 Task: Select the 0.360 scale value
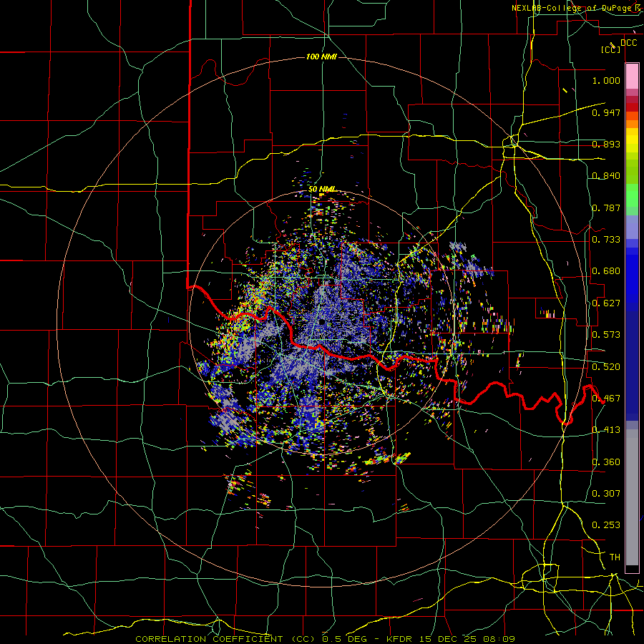tap(606, 462)
